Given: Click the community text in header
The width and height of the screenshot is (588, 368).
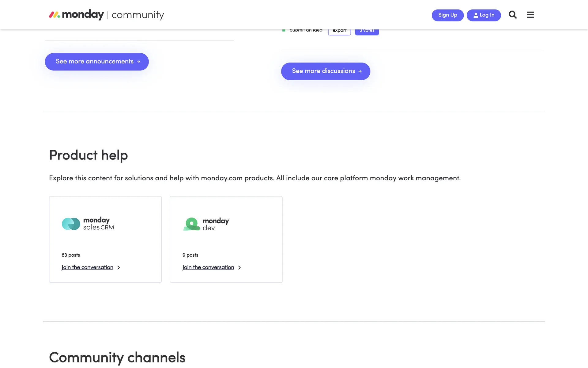Looking at the screenshot, I should click(138, 15).
